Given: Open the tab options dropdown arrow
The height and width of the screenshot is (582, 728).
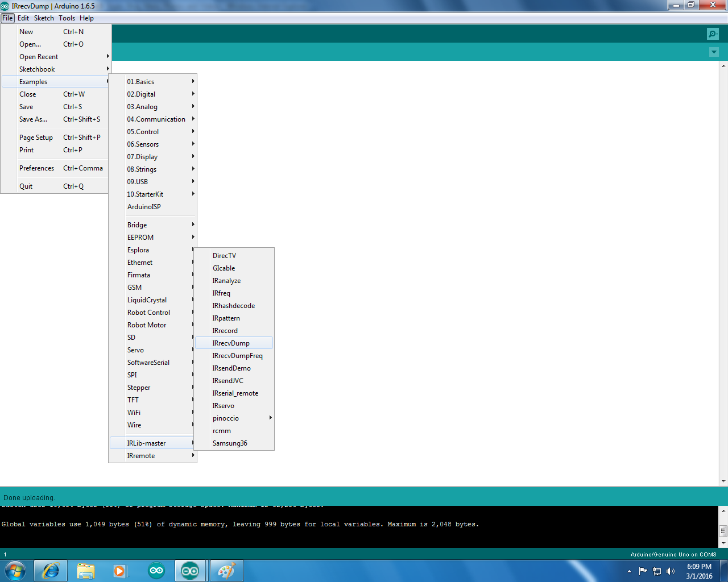Looking at the screenshot, I should point(714,52).
